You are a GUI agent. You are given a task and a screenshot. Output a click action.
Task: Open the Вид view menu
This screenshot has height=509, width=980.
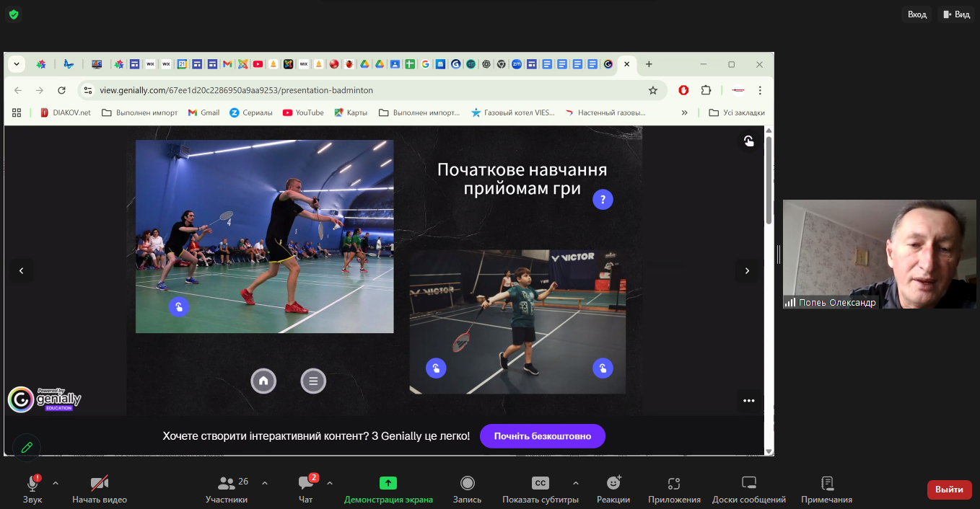955,14
